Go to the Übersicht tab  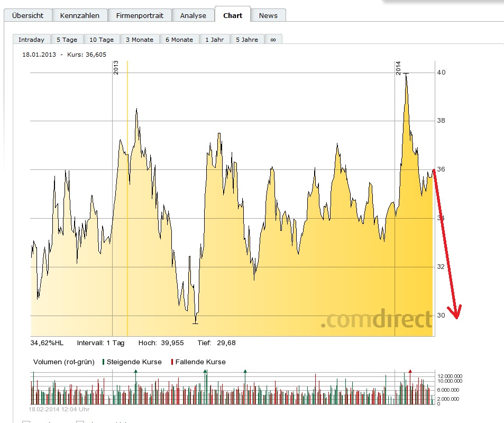(x=28, y=15)
